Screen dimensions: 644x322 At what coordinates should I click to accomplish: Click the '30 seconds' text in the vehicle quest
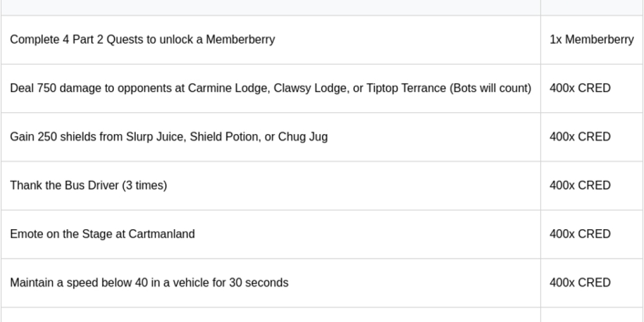tap(259, 282)
